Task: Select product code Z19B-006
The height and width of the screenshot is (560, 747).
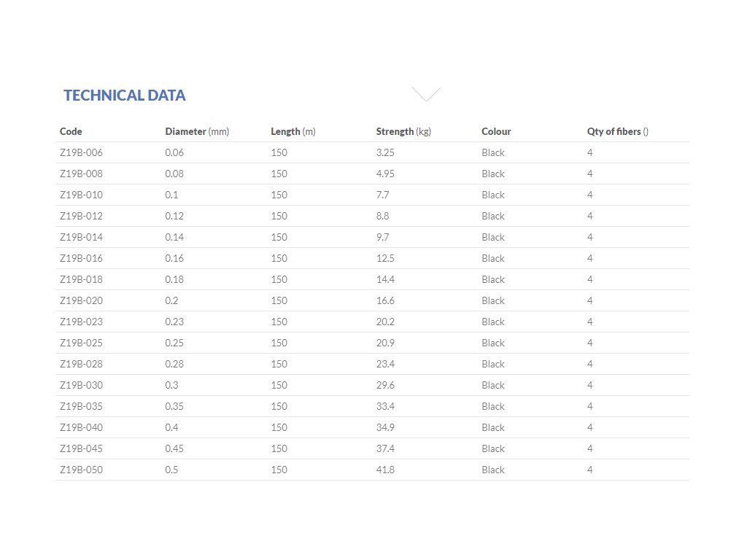Action: coord(81,153)
